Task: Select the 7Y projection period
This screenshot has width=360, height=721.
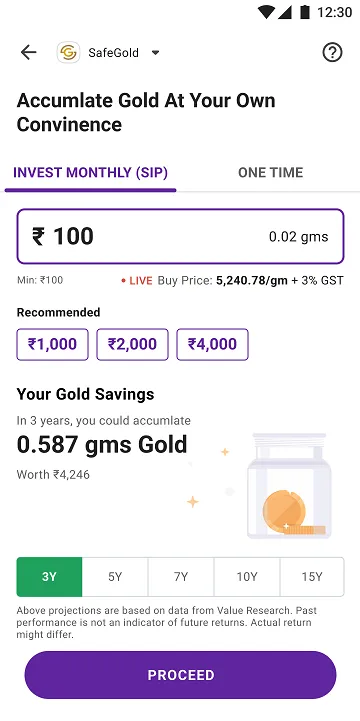Action: click(x=181, y=577)
